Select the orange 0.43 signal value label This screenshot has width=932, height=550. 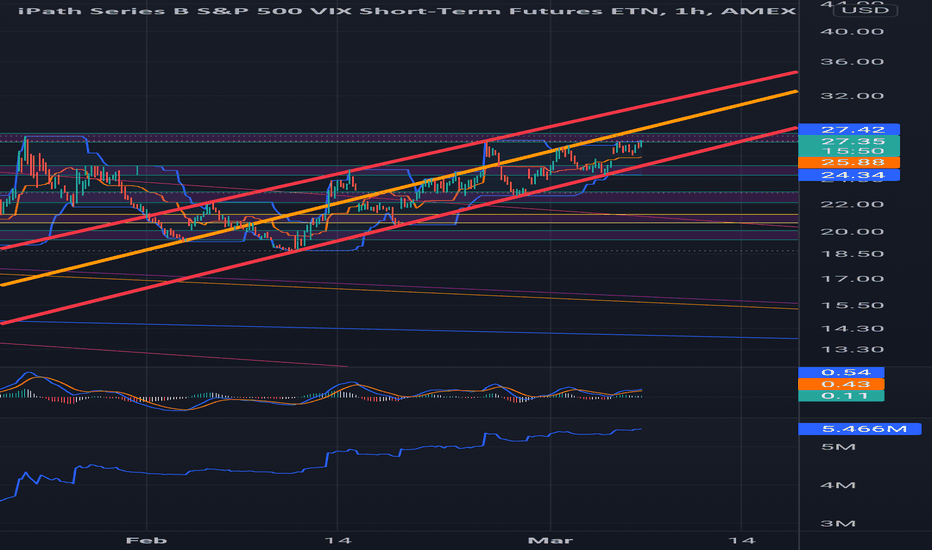[841, 384]
